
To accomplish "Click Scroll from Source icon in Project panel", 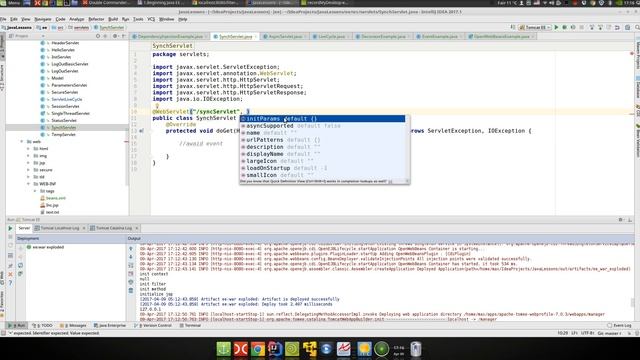I will (x=98, y=36).
